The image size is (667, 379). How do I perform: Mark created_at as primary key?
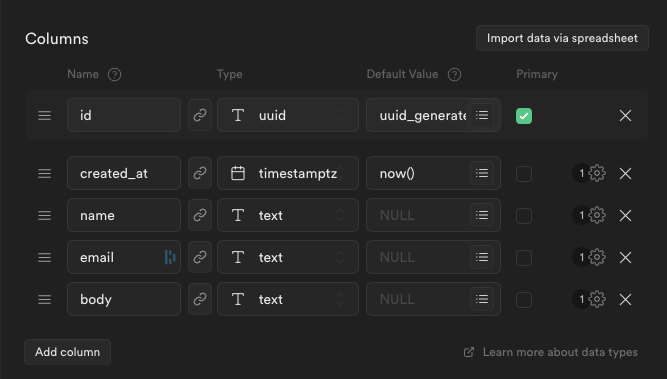click(524, 174)
